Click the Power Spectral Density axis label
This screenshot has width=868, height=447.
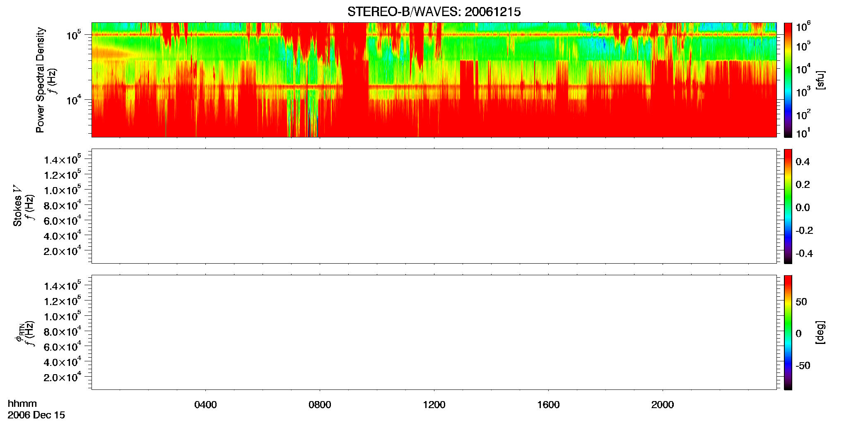pyautogui.click(x=40, y=80)
